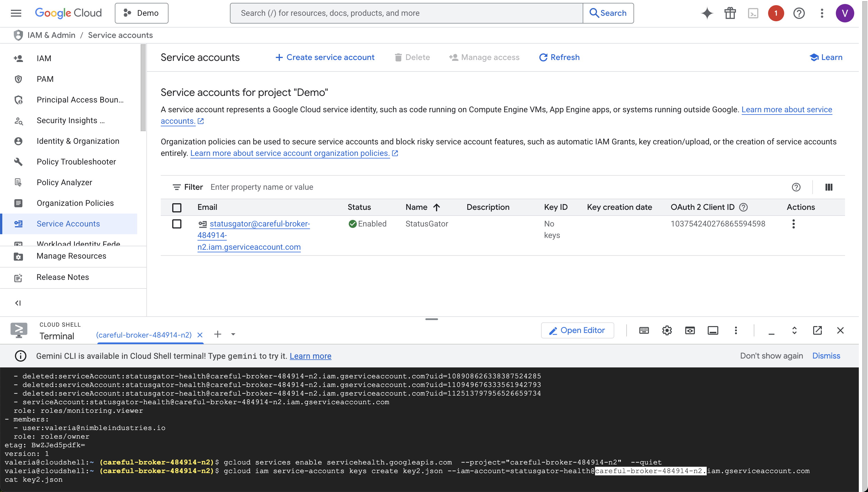Image resolution: width=868 pixels, height=492 pixels.
Task: Click Create service account button
Action: 325,57
